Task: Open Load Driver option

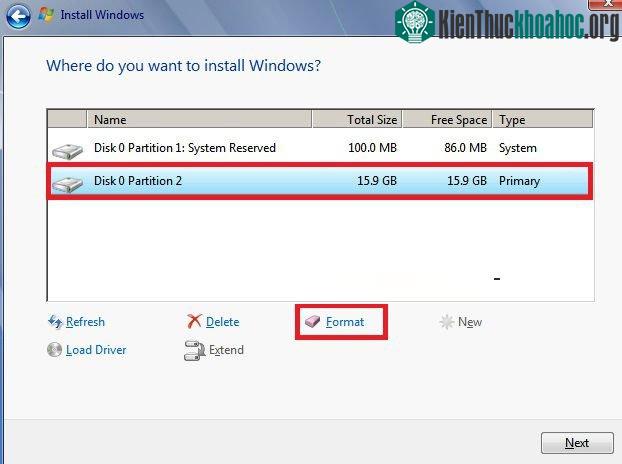Action: 96,350
